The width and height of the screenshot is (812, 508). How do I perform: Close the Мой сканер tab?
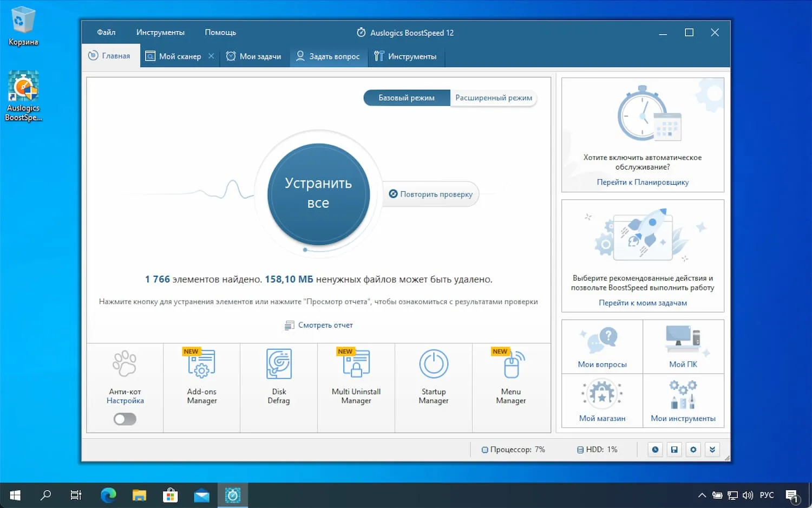click(x=211, y=56)
